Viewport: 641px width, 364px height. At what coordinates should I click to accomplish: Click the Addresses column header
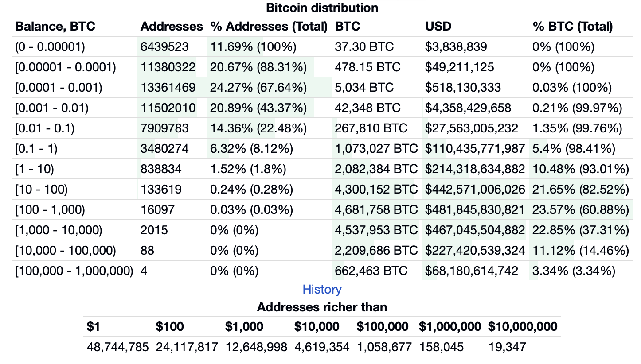171,27
